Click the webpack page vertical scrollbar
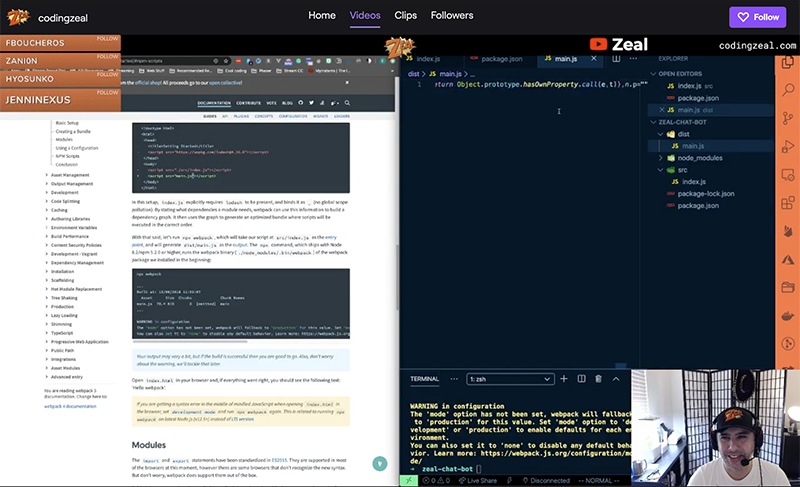This screenshot has height=487, width=800. point(397,278)
